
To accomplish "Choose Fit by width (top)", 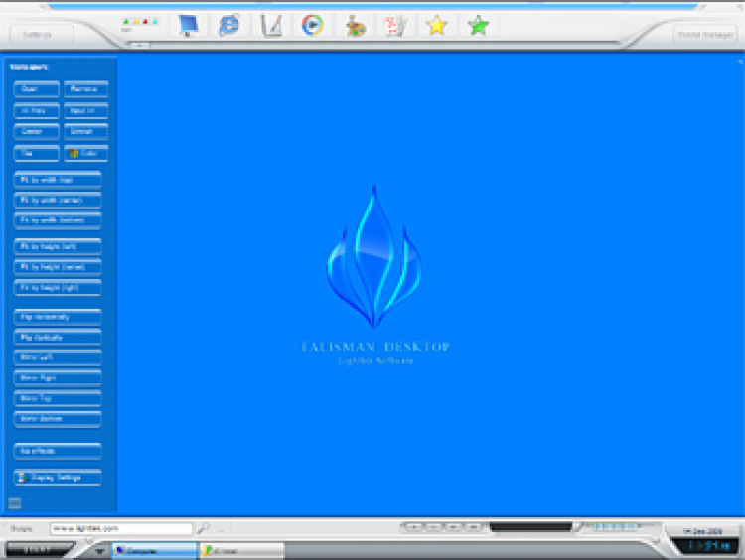I will [x=58, y=180].
